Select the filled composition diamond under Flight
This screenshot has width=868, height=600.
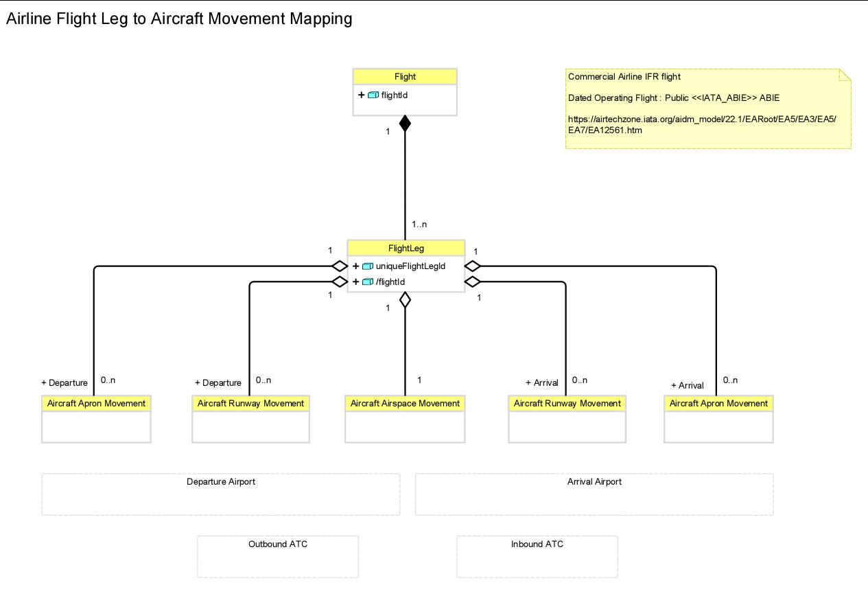click(405, 124)
